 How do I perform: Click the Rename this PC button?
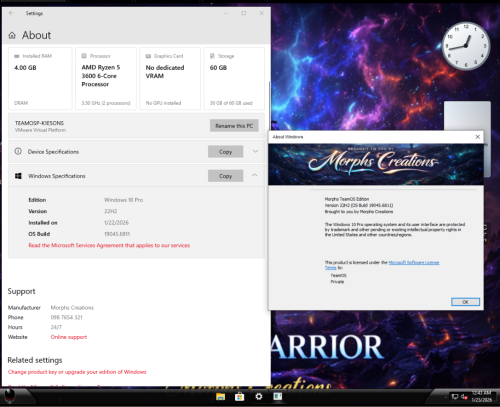[x=234, y=126]
